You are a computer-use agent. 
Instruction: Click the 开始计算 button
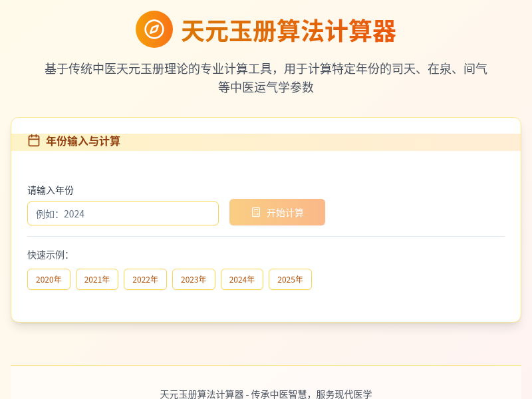pyautogui.click(x=277, y=212)
